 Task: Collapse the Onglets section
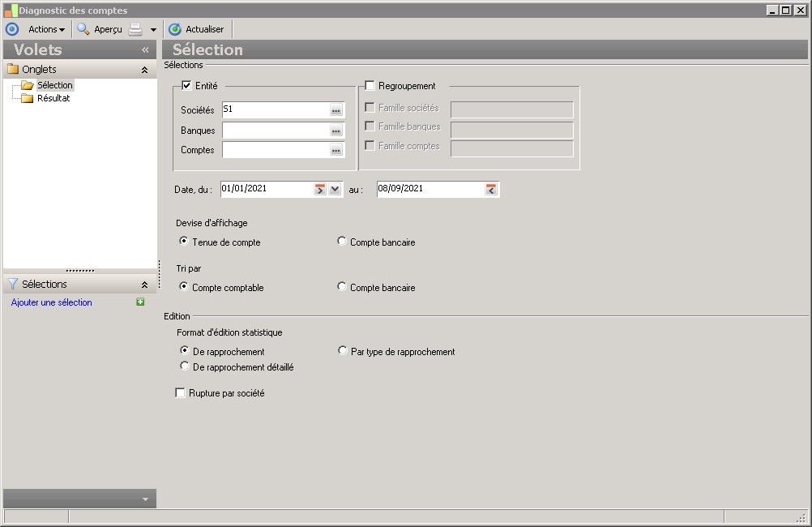tap(144, 70)
